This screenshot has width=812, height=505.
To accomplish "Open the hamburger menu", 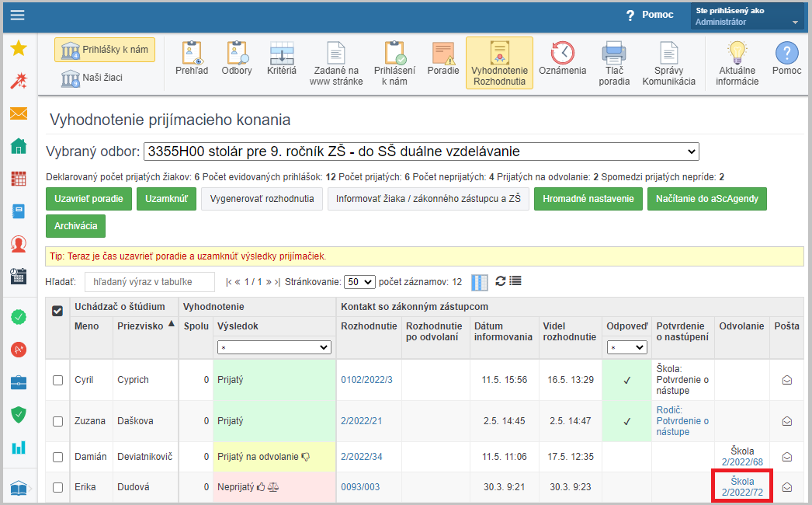I will point(18,15).
